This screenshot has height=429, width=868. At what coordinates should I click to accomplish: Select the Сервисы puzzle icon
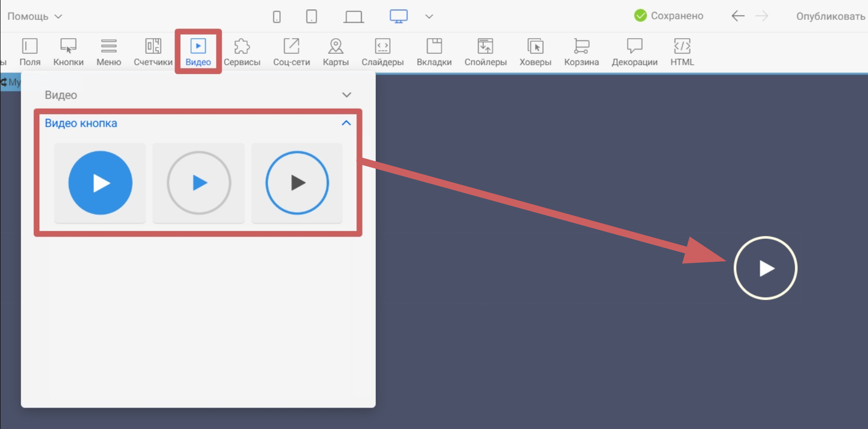tap(242, 47)
